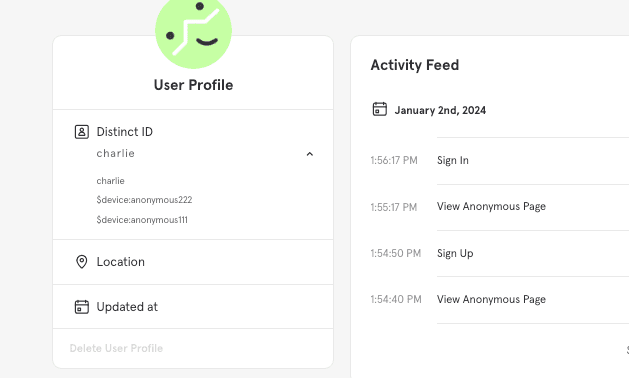Click the Updated at calendar icon
The height and width of the screenshot is (378, 629).
pos(82,307)
